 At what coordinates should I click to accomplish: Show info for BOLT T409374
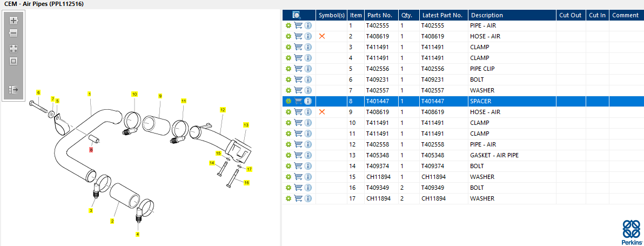(x=308, y=166)
